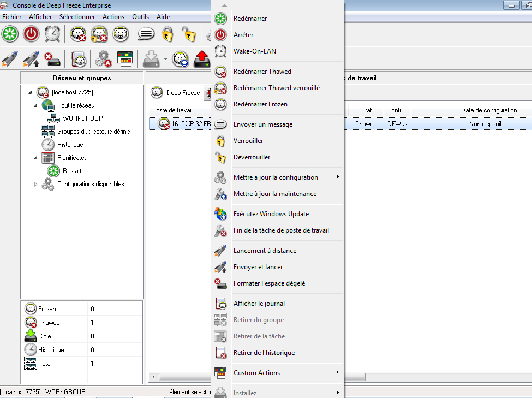This screenshot has height=398, width=532.
Task: Click the gears configuration toolbar icon
Action: (104, 59)
